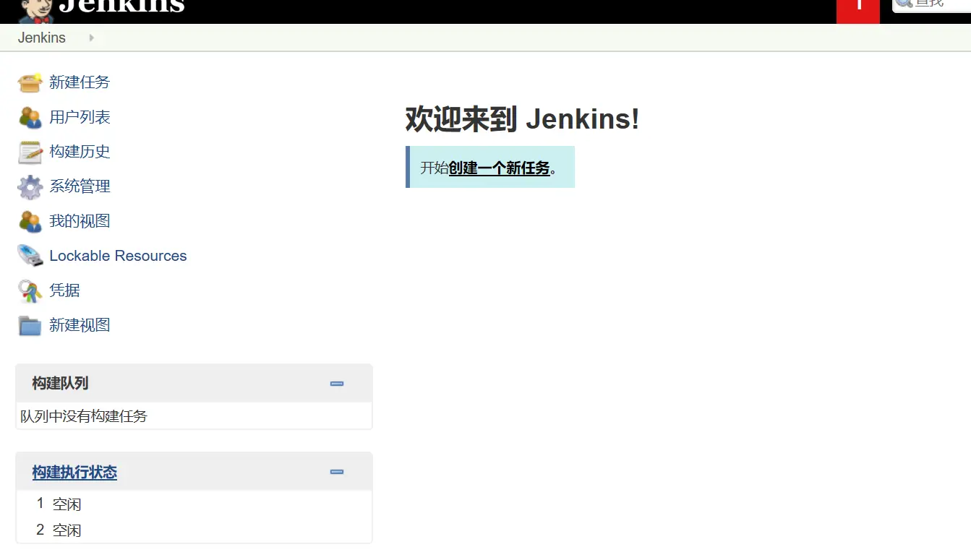Click the search magnifier icon
Screen dimensions: 971x560
(x=904, y=4)
